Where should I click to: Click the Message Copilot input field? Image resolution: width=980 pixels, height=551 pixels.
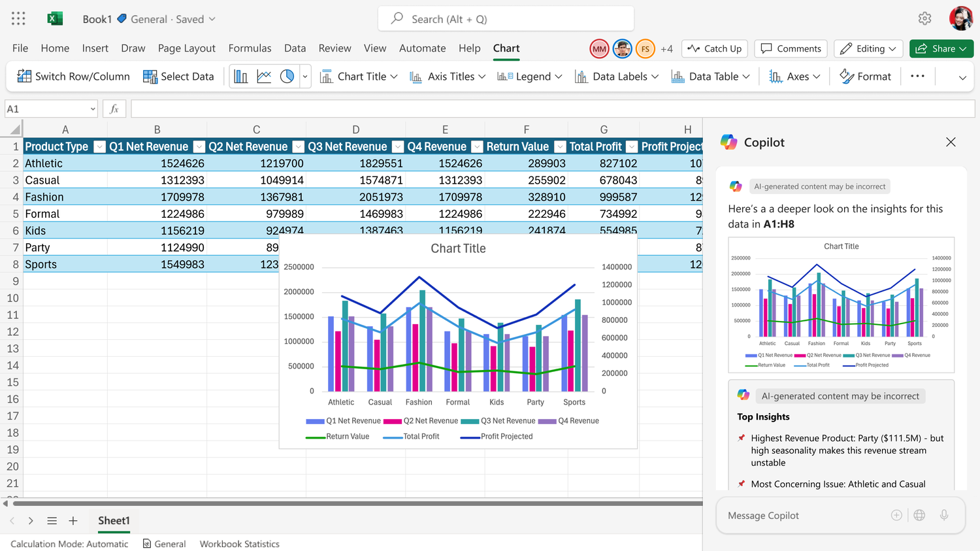click(804, 516)
